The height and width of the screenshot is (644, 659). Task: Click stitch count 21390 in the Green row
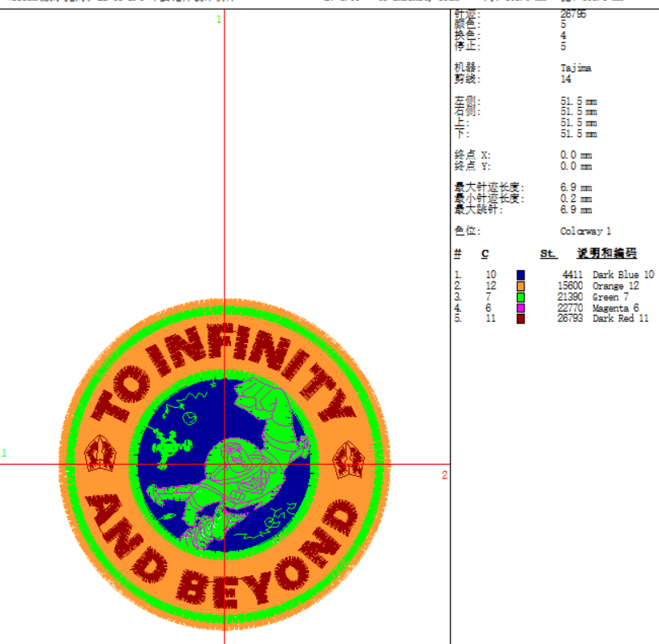(x=570, y=297)
